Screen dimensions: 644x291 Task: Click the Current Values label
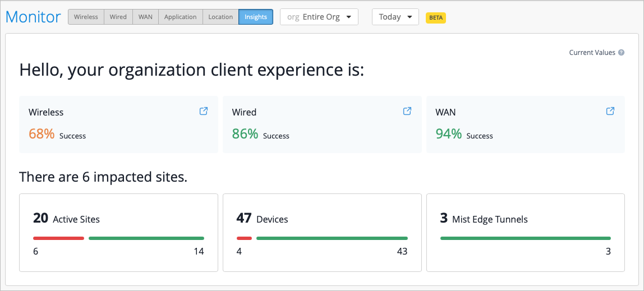coord(592,53)
